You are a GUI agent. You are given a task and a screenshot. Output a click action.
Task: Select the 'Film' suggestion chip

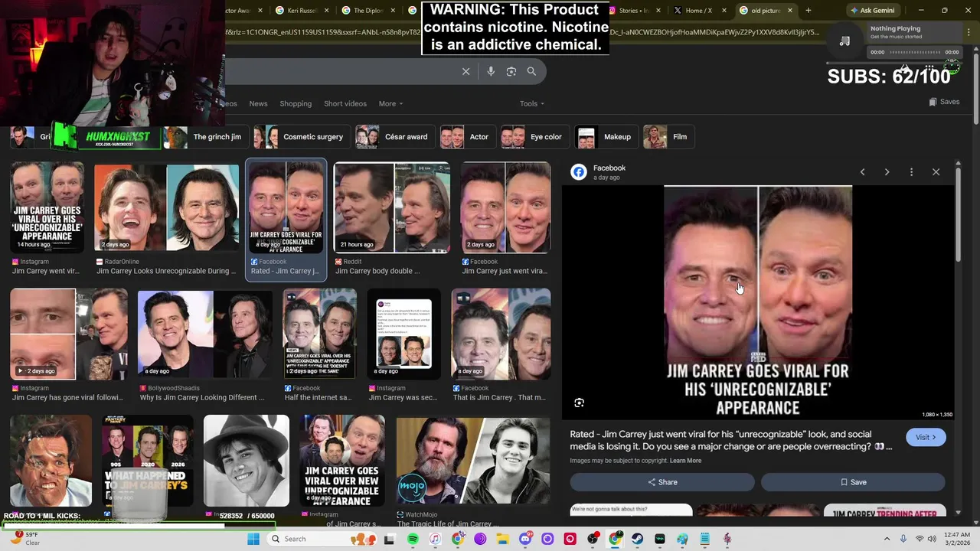(668, 137)
